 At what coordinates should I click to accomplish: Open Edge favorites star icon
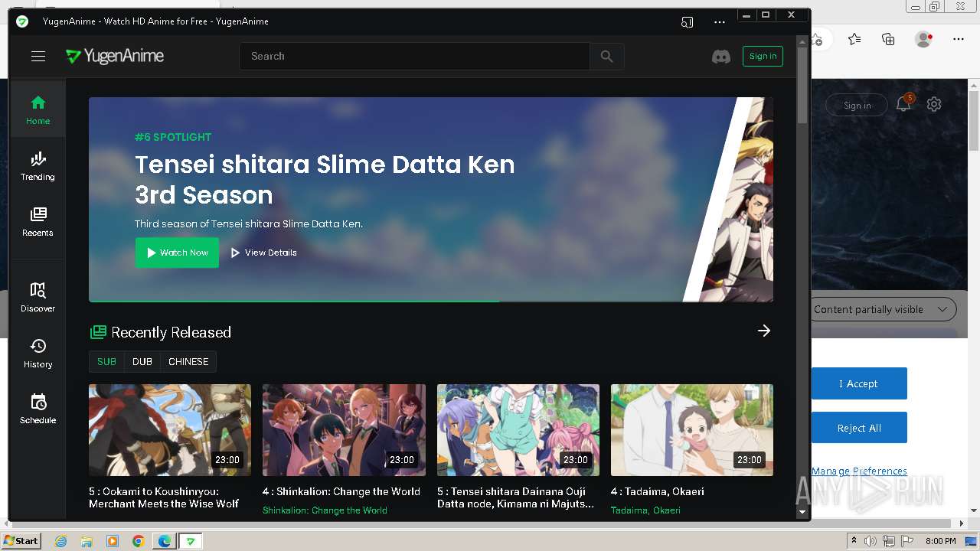pos(854,39)
